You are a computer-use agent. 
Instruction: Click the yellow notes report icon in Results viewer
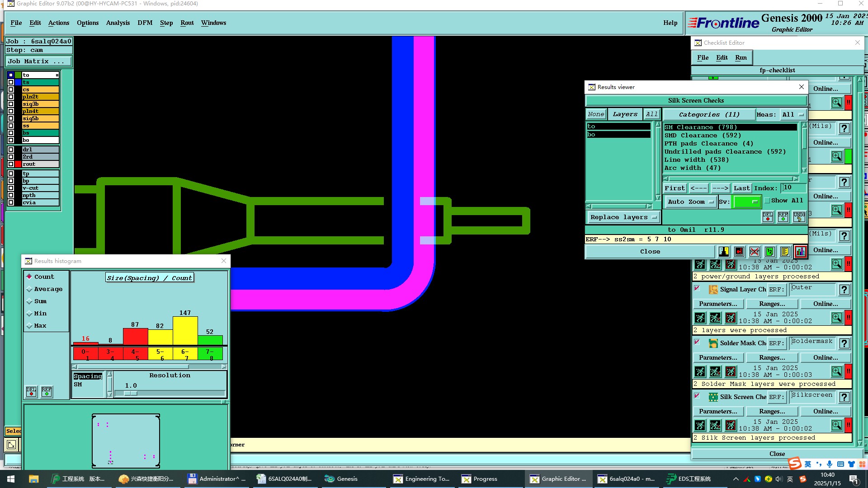coord(785,252)
